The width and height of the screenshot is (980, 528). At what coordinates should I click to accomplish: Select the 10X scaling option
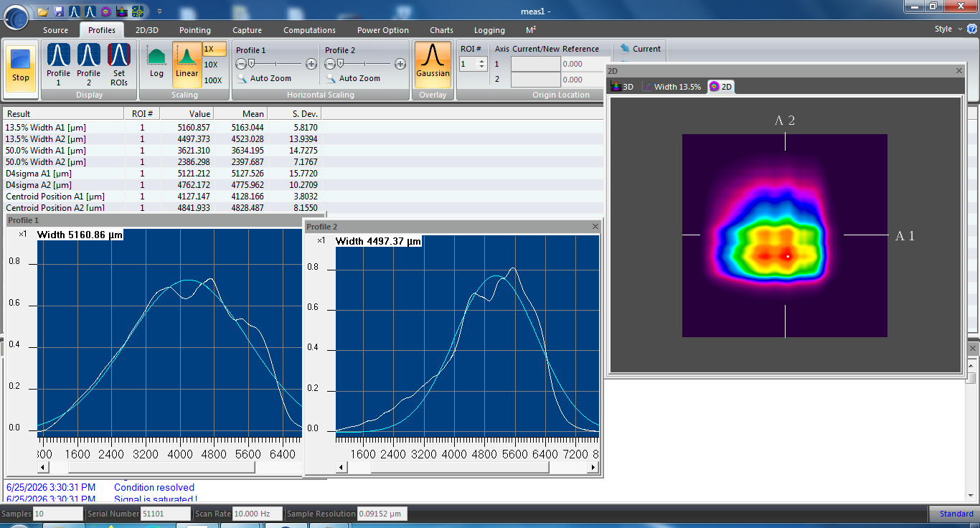pyautogui.click(x=212, y=65)
